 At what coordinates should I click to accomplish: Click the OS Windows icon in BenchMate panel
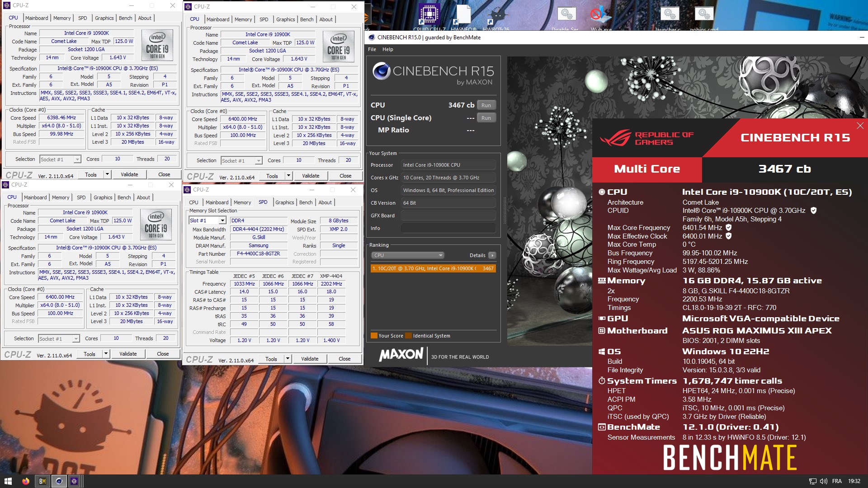[x=602, y=352]
